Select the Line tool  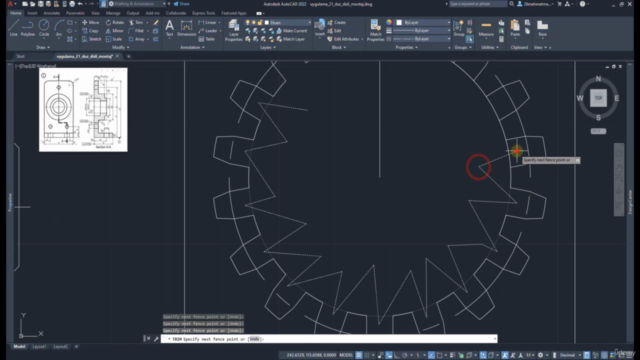click(x=13, y=28)
